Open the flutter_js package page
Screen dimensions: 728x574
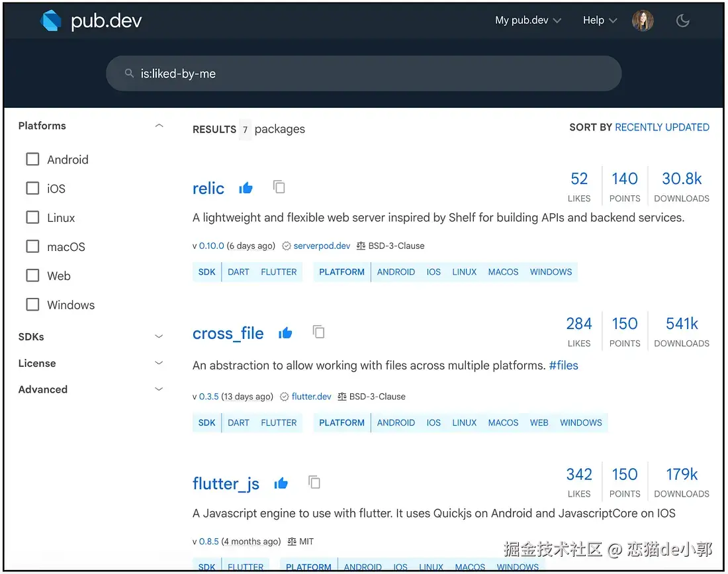point(226,484)
